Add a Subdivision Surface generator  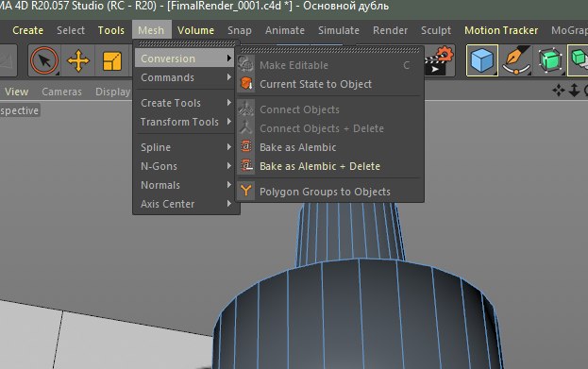(549, 60)
